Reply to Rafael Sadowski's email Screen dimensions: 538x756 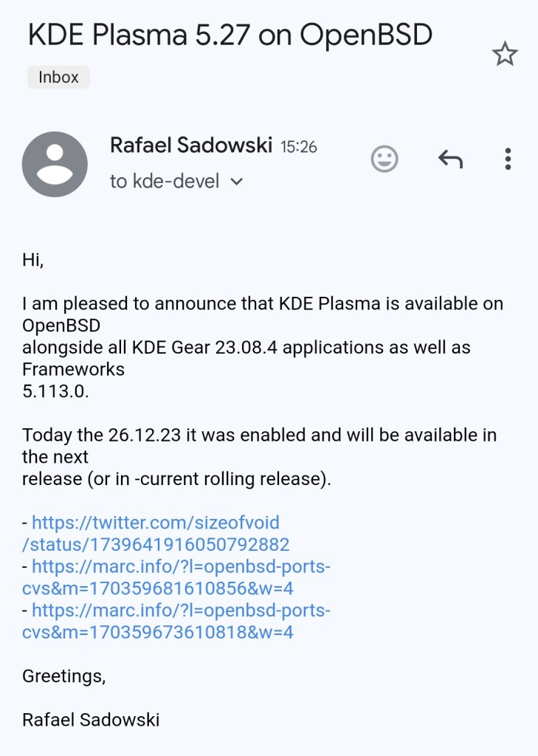point(450,159)
